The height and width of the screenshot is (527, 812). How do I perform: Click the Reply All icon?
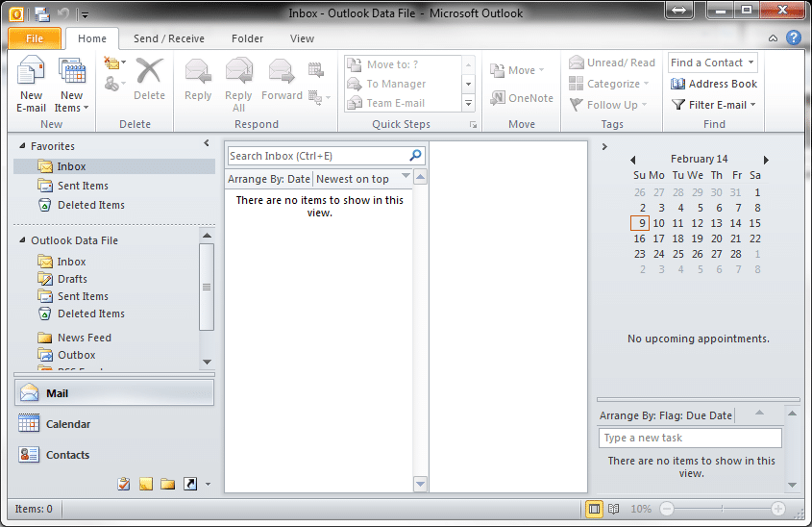238,85
